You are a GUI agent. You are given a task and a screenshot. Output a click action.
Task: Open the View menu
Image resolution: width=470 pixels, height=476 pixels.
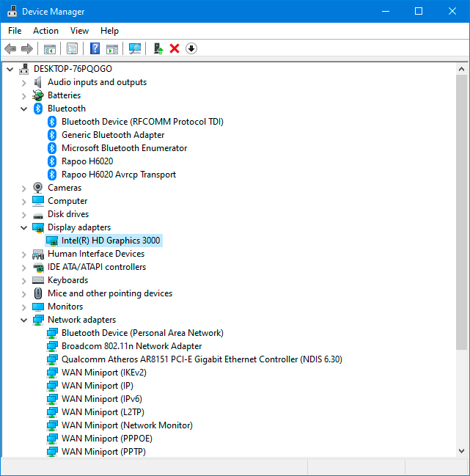[79, 31]
